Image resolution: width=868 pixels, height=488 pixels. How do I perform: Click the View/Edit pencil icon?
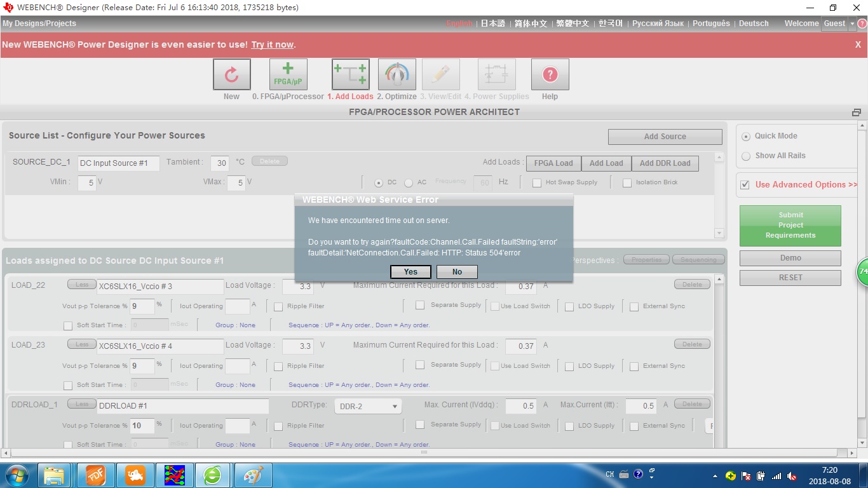pyautogui.click(x=440, y=75)
